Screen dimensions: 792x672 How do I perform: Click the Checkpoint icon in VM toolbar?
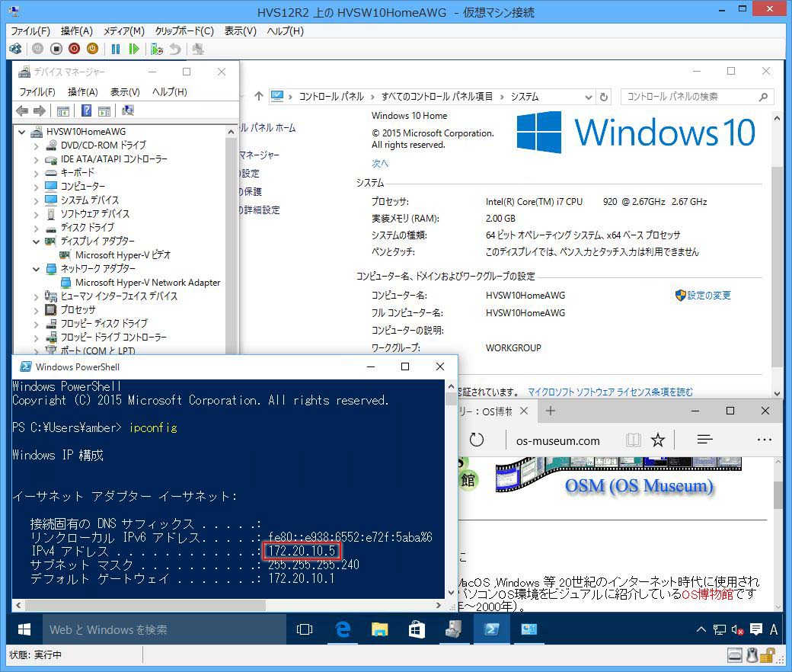point(157,49)
